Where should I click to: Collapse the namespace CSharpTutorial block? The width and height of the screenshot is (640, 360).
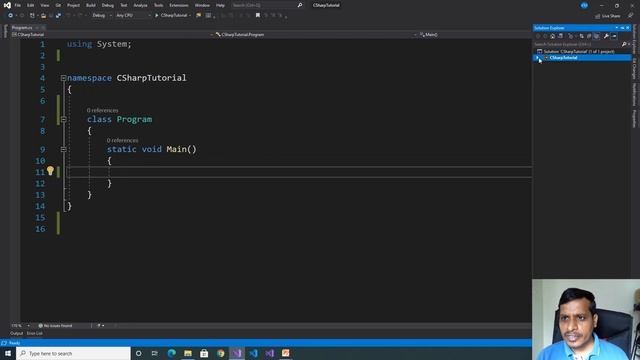pos(63,78)
